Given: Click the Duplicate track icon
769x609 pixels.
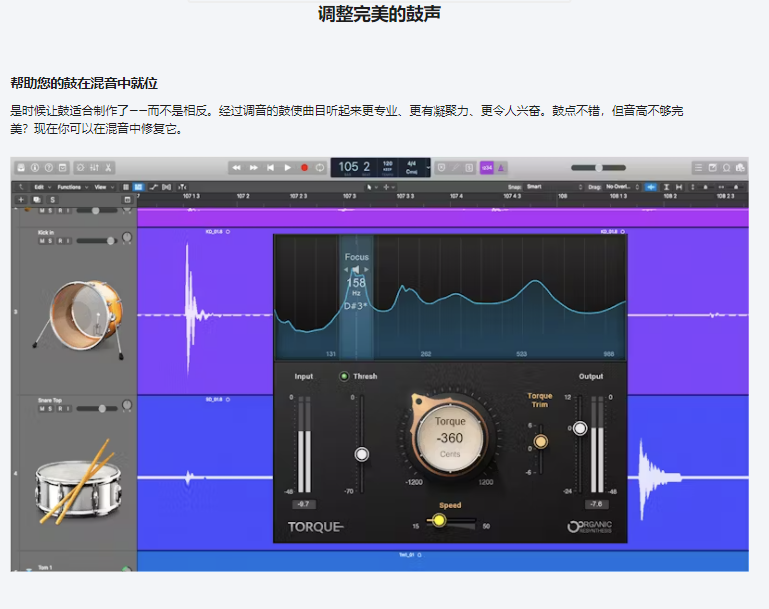Looking at the screenshot, I should [37, 200].
